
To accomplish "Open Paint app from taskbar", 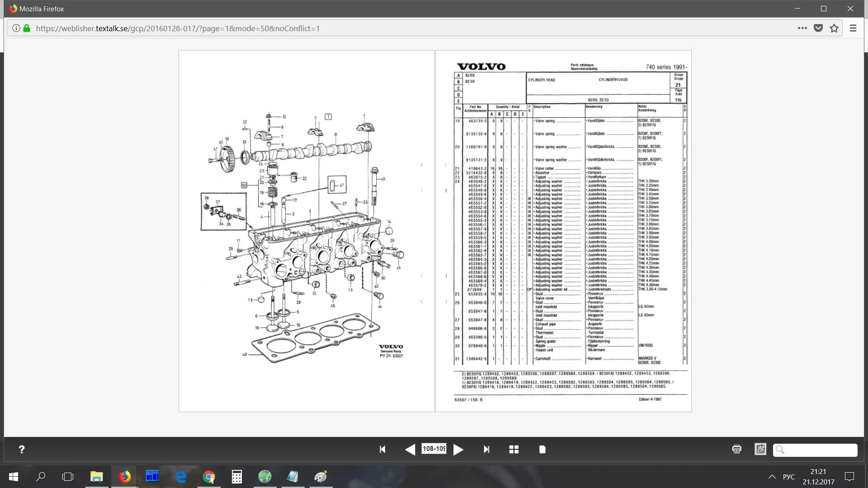I will 321,477.
